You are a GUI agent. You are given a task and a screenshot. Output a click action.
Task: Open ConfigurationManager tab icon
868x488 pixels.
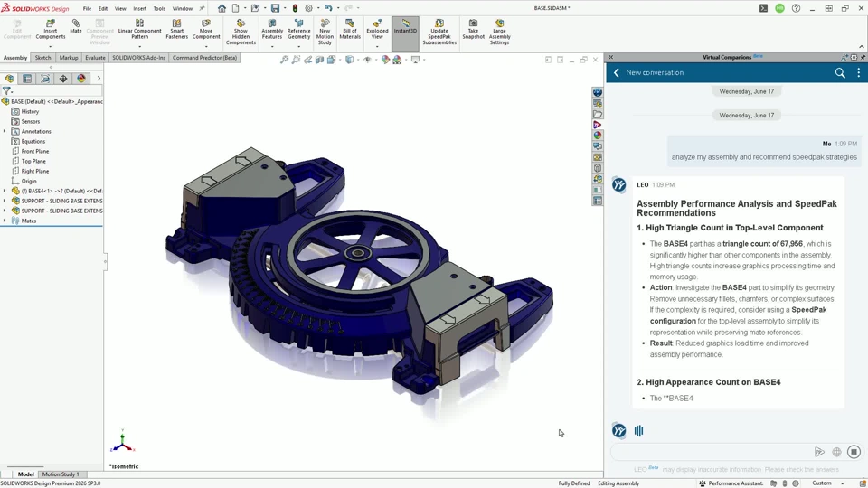45,79
